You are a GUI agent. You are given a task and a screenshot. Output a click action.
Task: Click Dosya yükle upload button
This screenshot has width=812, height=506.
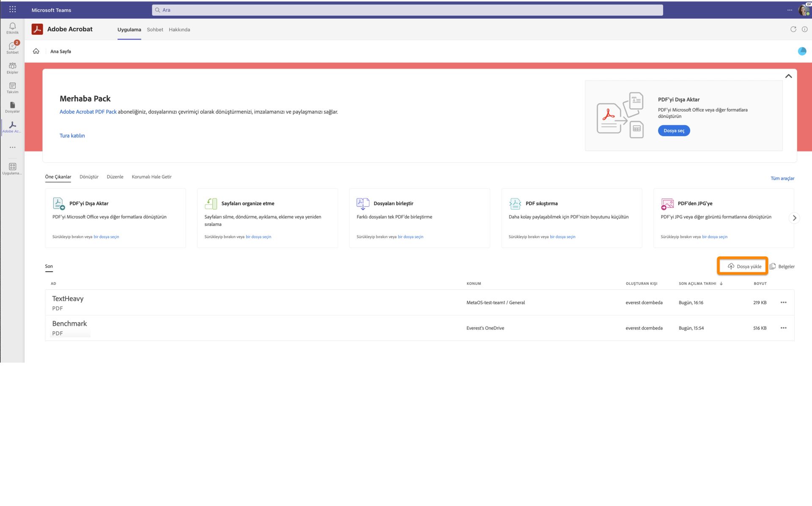pos(744,267)
